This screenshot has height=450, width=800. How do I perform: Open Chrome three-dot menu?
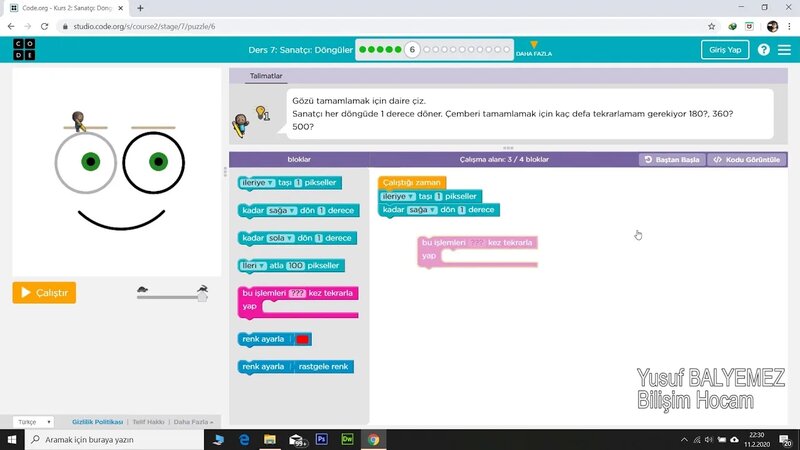(789, 27)
